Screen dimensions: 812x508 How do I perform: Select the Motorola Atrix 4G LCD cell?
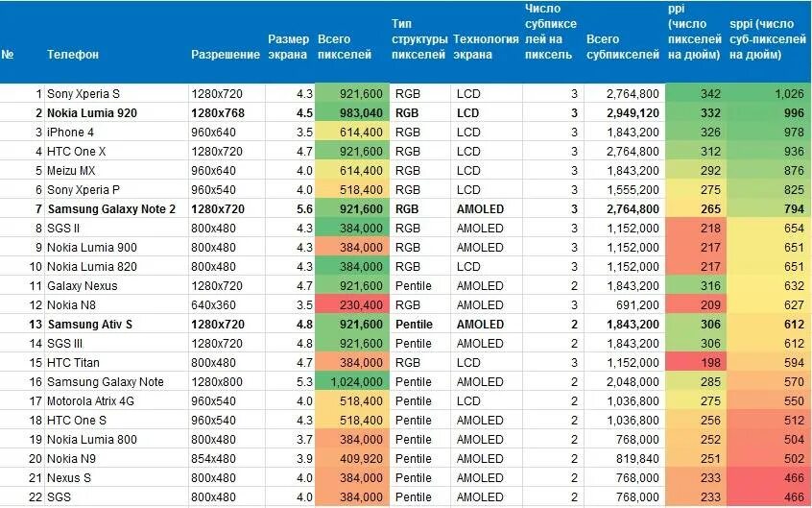point(487,401)
